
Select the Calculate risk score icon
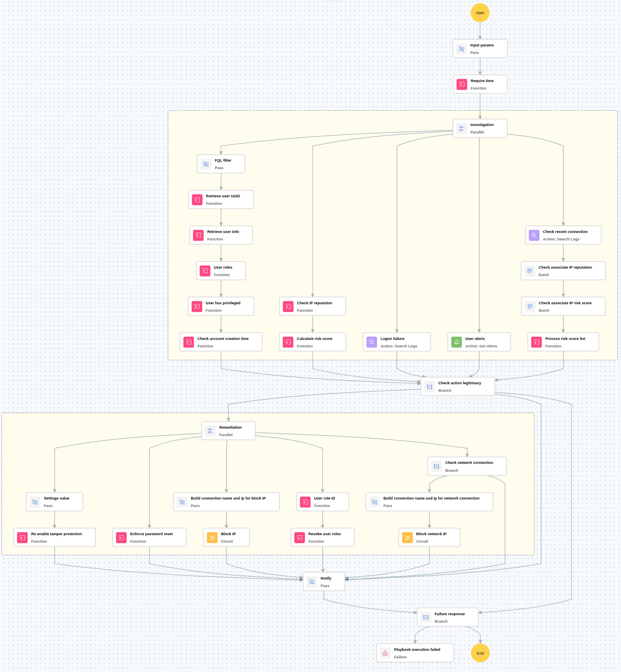tap(288, 342)
